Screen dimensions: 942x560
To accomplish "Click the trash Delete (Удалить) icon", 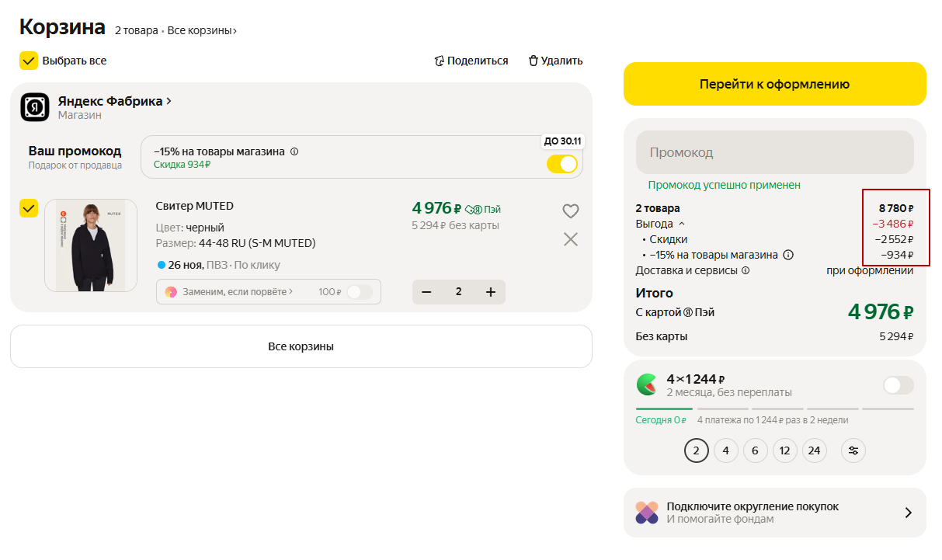I will (533, 61).
